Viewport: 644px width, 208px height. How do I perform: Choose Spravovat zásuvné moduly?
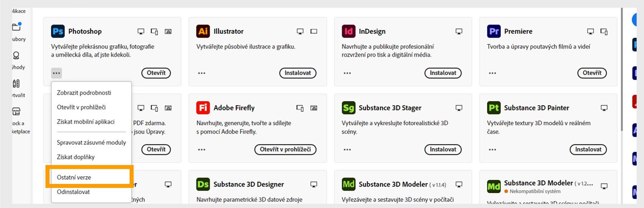point(91,143)
